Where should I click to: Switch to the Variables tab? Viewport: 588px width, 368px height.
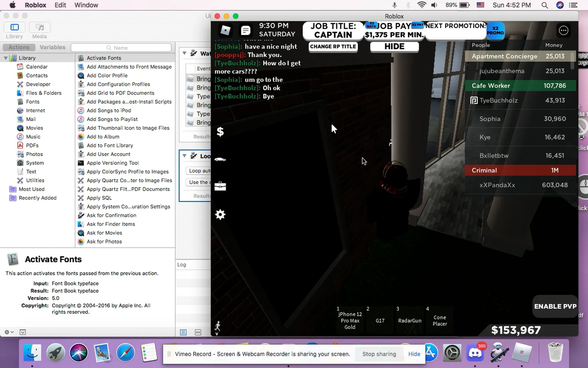point(52,47)
